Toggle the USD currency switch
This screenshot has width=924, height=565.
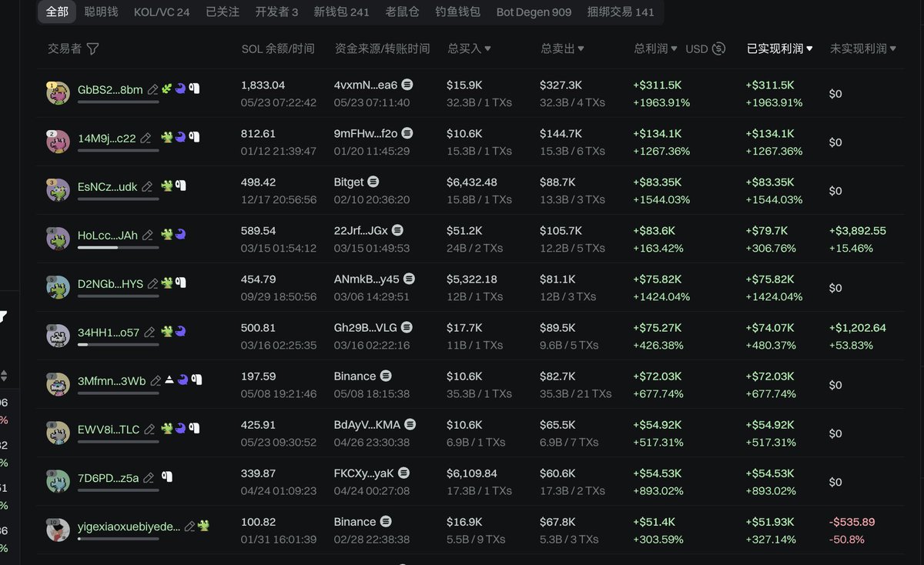coord(718,48)
